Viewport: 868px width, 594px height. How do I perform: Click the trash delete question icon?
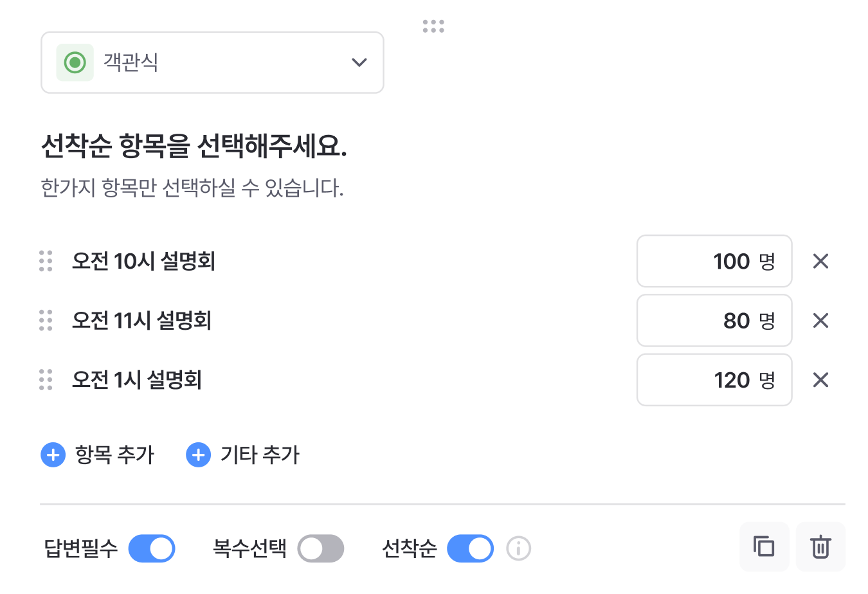[820, 547]
